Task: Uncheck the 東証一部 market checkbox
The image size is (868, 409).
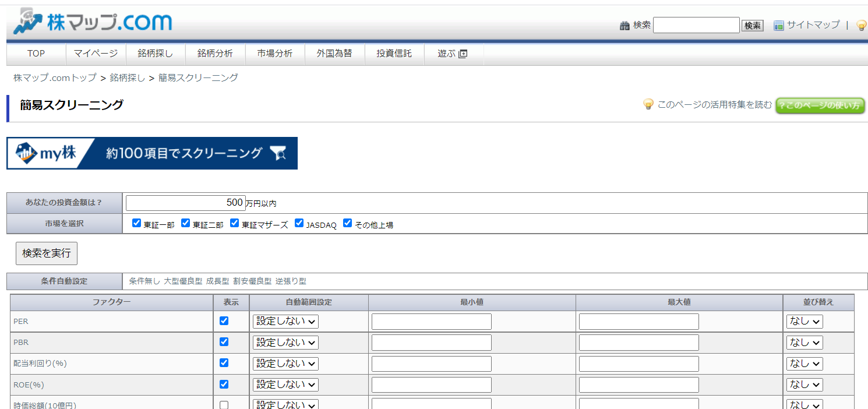Action: click(x=136, y=223)
